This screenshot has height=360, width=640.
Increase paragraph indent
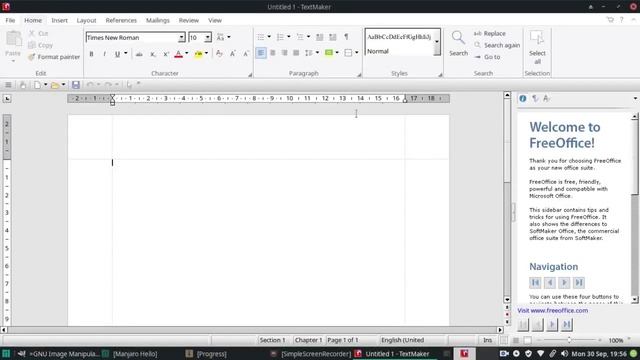pyautogui.click(x=333, y=37)
